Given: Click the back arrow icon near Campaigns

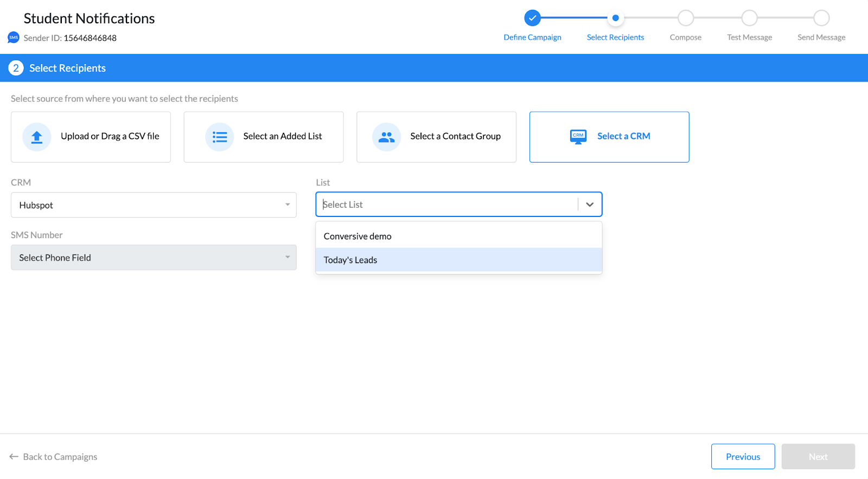Looking at the screenshot, I should point(14,457).
